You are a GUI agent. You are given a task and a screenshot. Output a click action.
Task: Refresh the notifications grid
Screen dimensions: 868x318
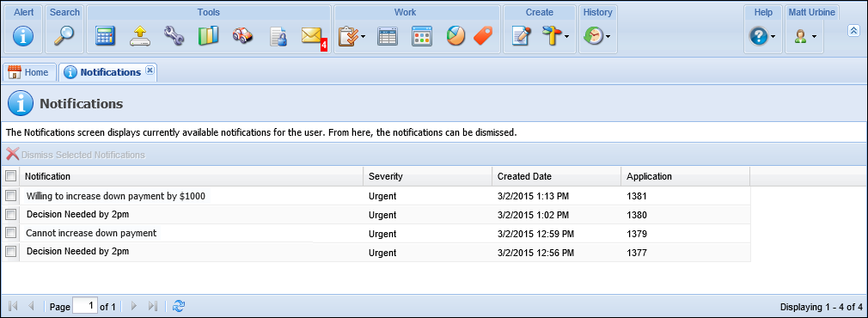point(178,305)
